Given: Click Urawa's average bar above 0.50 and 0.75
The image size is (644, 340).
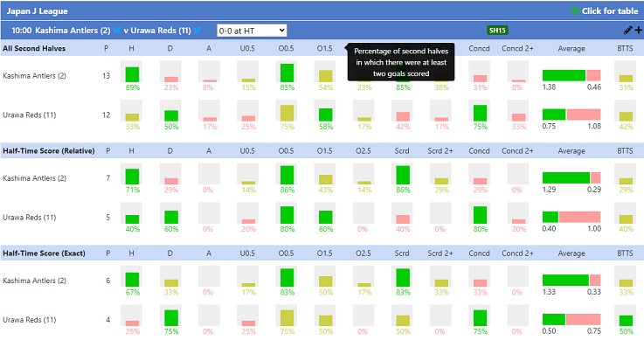Looking at the screenshot, I should tap(571, 319).
